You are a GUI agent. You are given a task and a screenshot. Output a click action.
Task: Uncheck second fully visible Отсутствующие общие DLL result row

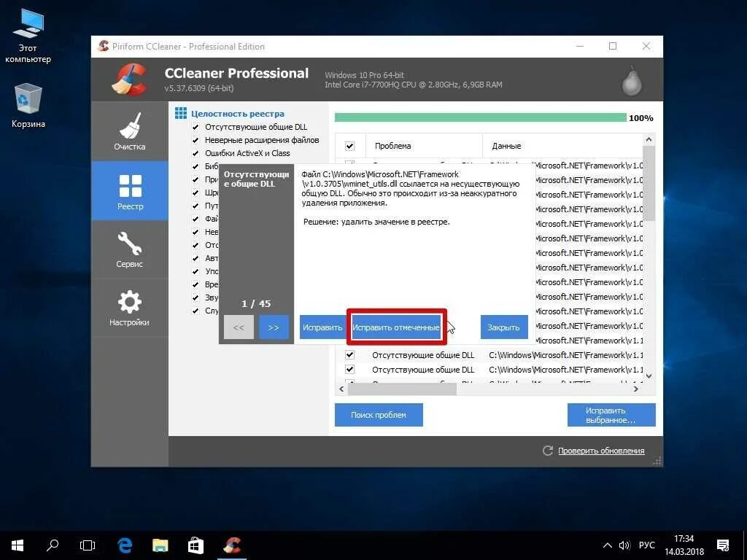(349, 370)
